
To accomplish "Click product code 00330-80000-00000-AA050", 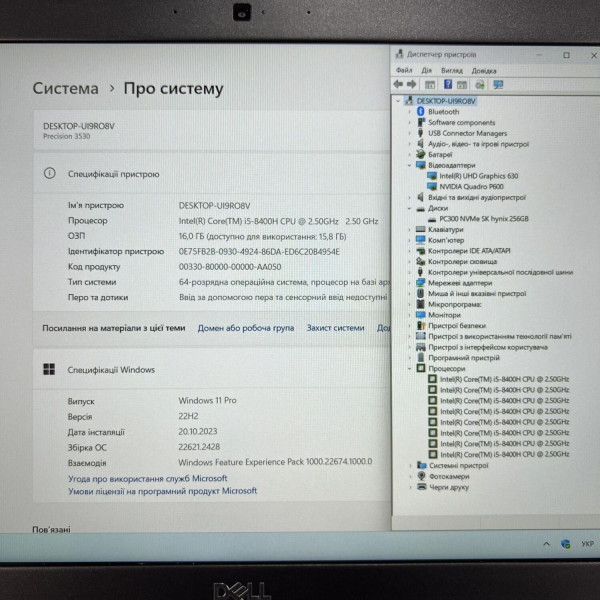I will [x=230, y=267].
